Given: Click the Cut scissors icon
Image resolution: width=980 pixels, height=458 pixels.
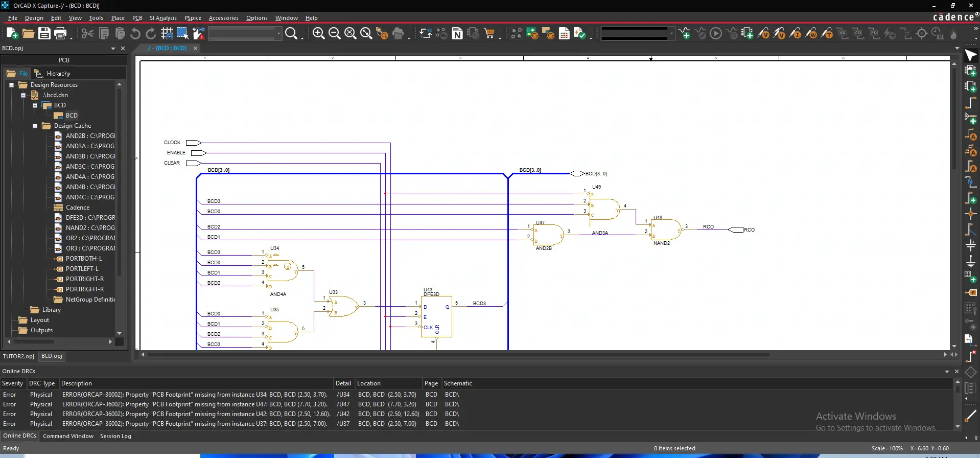Looking at the screenshot, I should pos(87,34).
